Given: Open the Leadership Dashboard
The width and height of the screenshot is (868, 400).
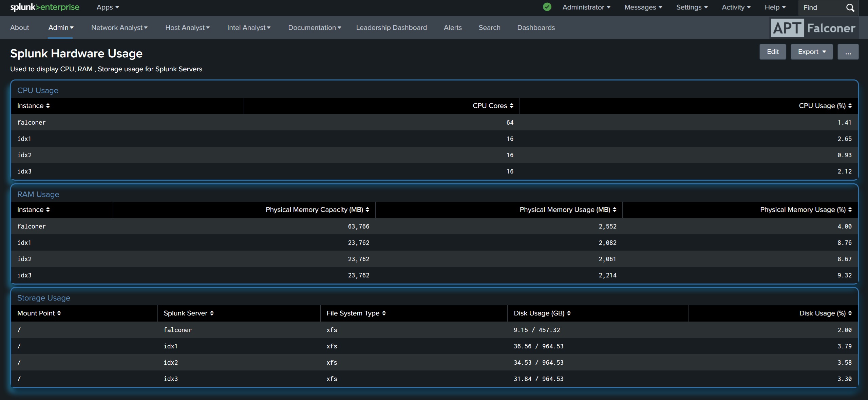Looking at the screenshot, I should (x=391, y=28).
